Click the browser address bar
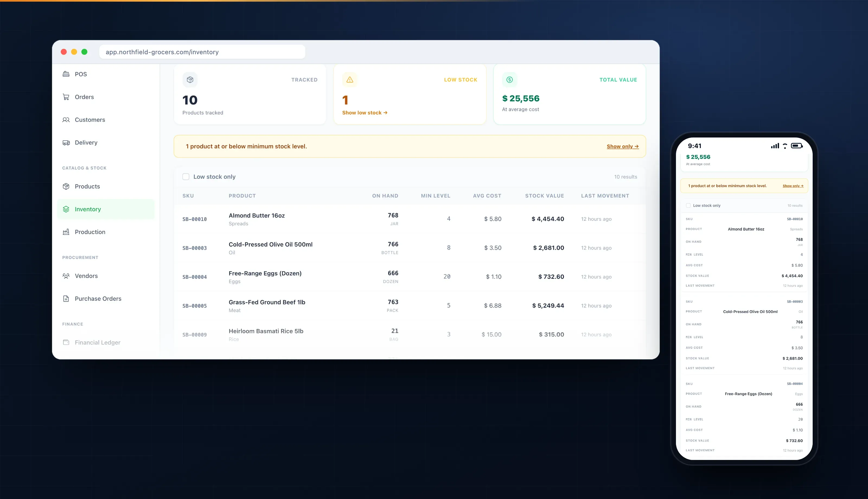868x499 pixels. [202, 52]
